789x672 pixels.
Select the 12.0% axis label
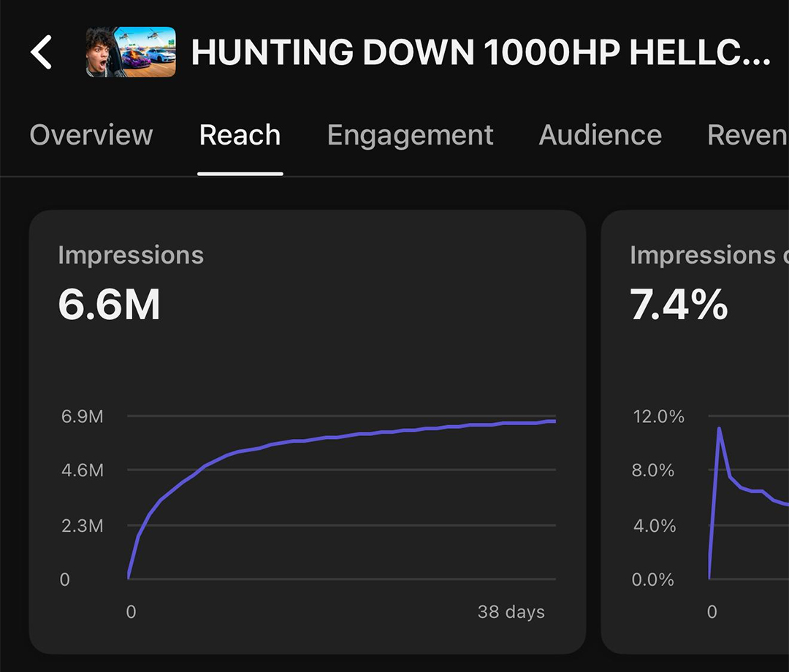click(x=658, y=417)
